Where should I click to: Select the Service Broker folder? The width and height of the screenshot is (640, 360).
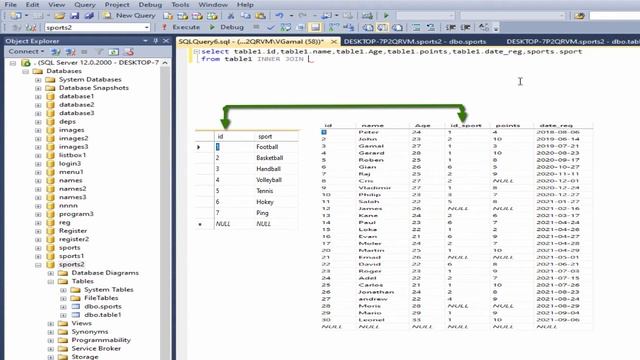click(x=96, y=349)
